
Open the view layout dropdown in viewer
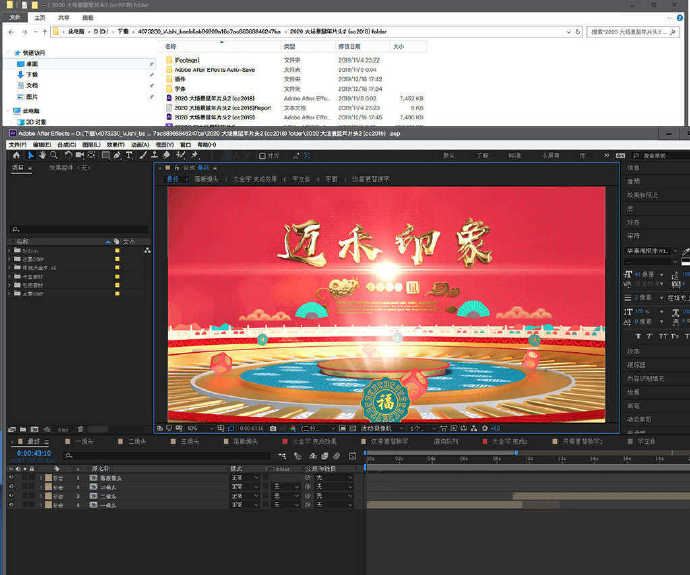pyautogui.click(x=422, y=429)
